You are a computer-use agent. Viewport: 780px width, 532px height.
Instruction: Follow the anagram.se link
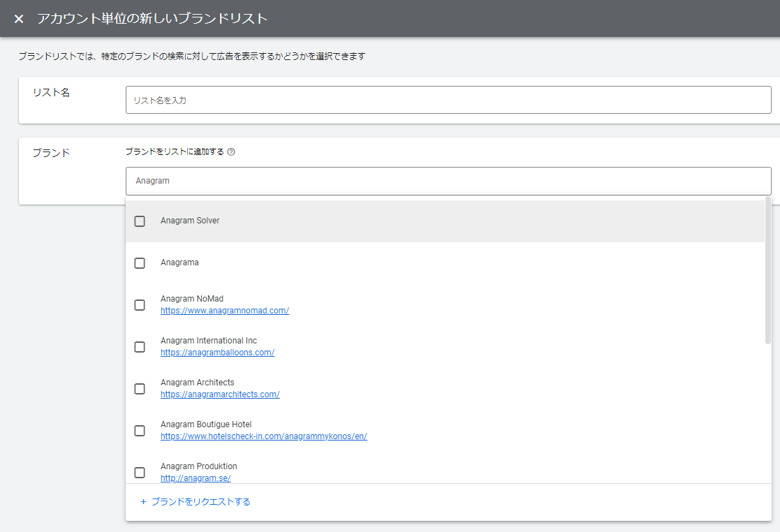[196, 478]
